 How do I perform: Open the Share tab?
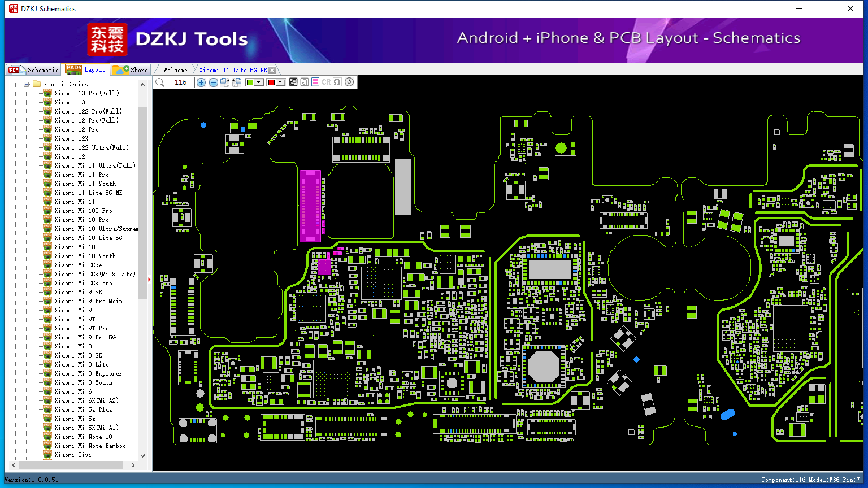pos(130,69)
